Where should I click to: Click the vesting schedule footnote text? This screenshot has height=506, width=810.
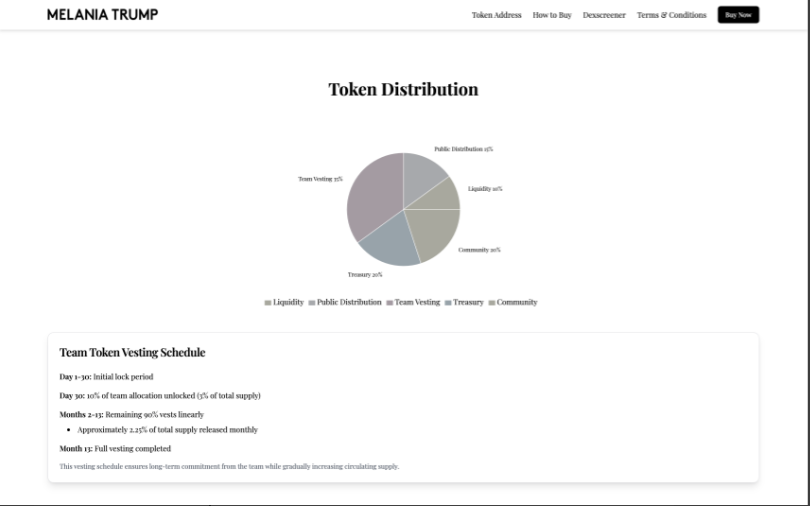click(x=229, y=466)
